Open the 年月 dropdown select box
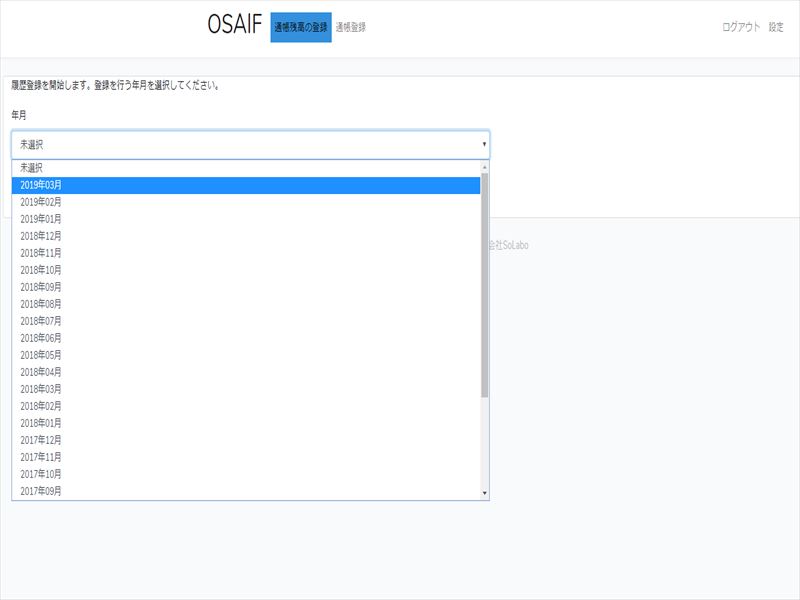The width and height of the screenshot is (800, 600). click(x=251, y=144)
